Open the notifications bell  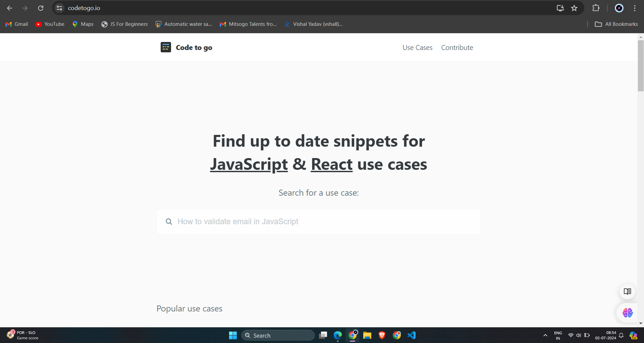[x=621, y=335]
